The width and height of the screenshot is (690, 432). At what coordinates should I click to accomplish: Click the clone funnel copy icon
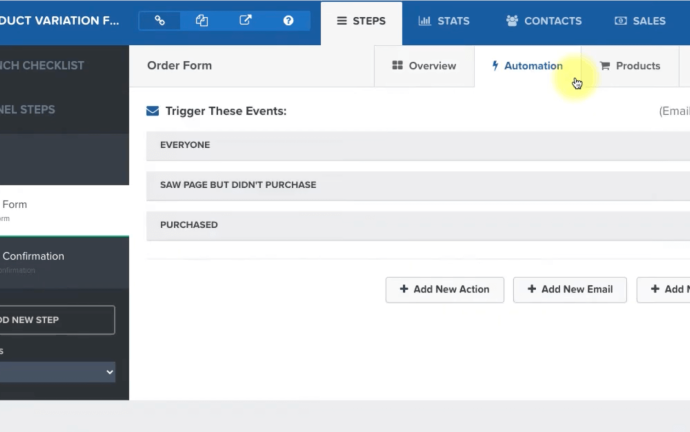click(x=202, y=21)
